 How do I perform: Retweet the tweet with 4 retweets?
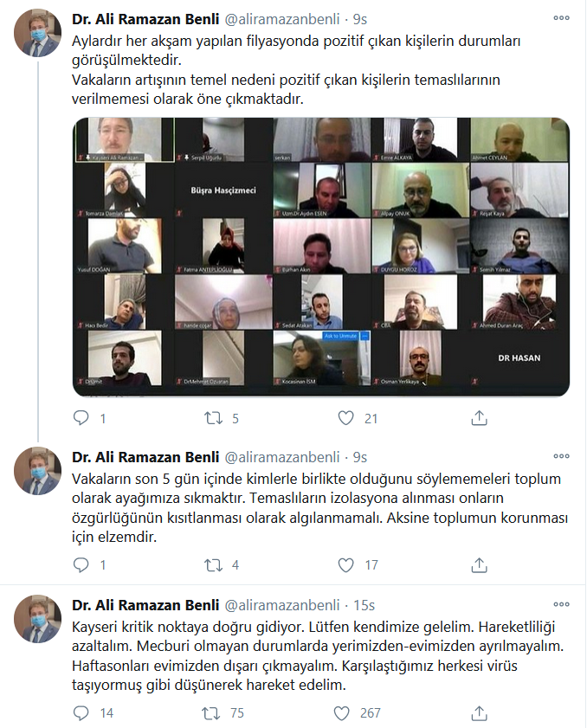pos(214,565)
